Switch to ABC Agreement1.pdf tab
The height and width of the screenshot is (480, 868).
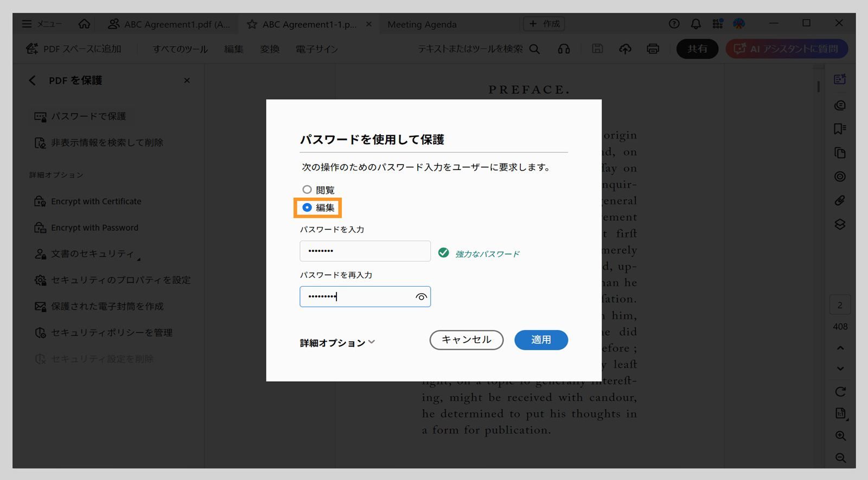(x=169, y=24)
